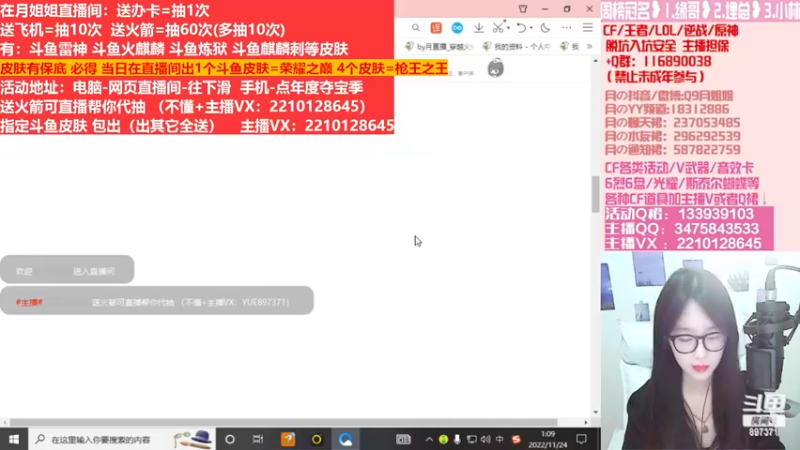Viewport: 800px width, 450px height.
Task: Minimize the browser window
Action: pyautogui.click(x=545, y=9)
